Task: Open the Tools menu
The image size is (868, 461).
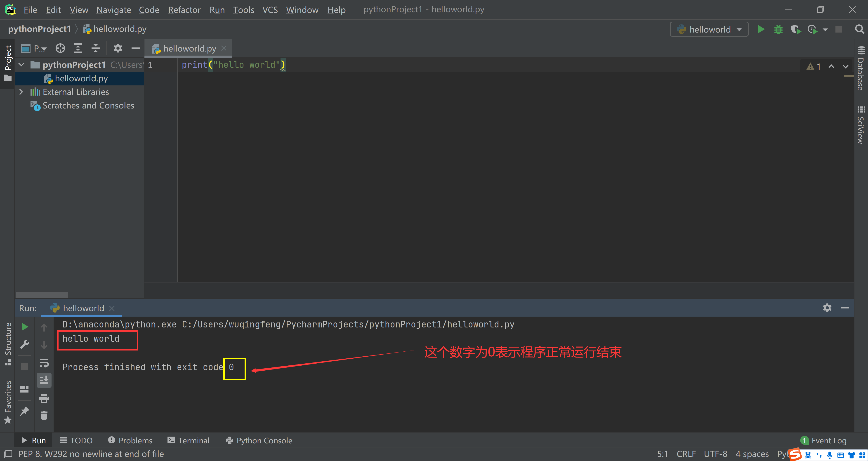Action: [x=243, y=10]
